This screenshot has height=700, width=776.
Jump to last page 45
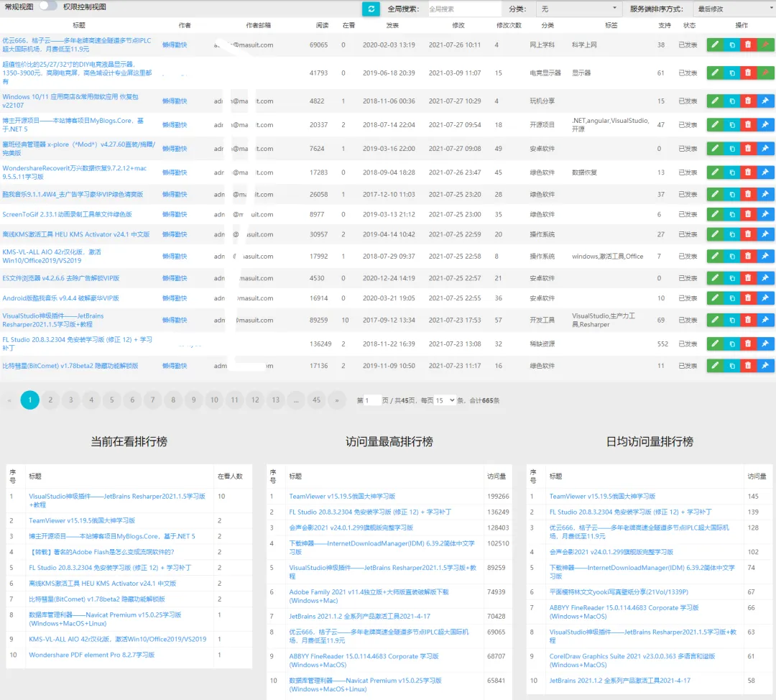point(317,400)
